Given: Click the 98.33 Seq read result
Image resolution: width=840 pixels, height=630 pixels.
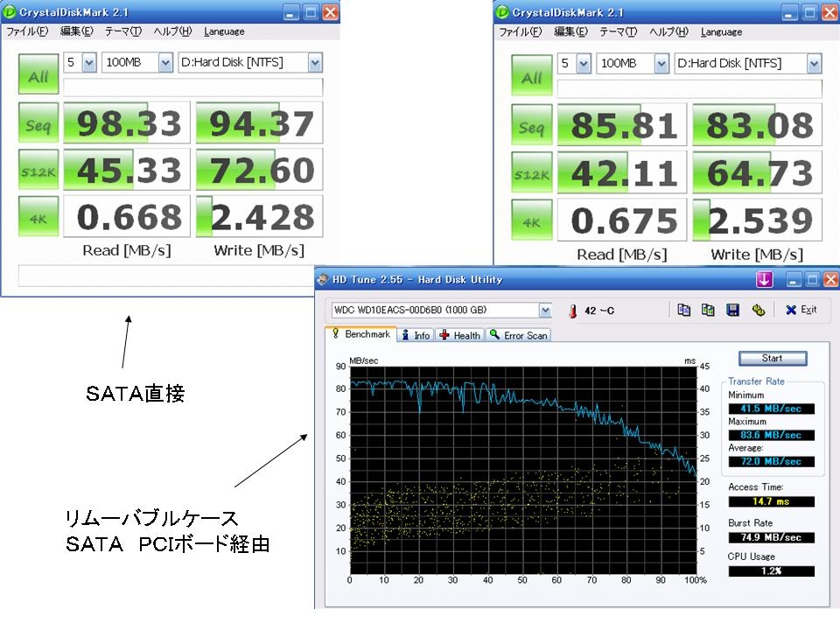Looking at the screenshot, I should pyautogui.click(x=127, y=122).
